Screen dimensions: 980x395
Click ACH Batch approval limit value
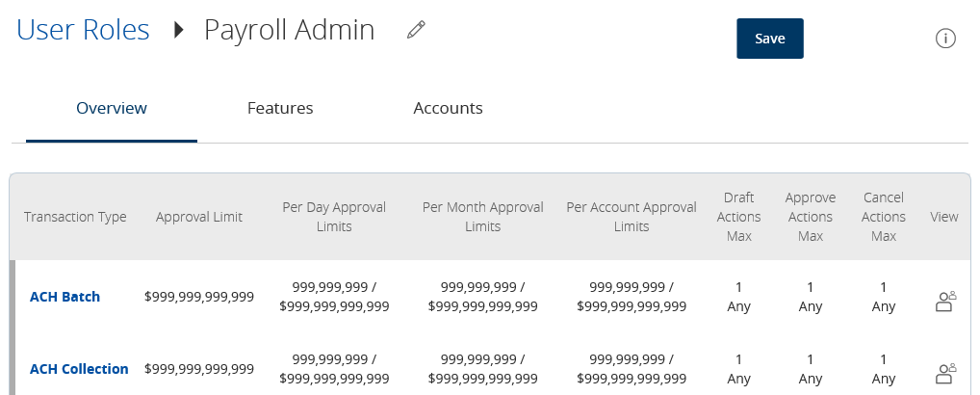[199, 297]
